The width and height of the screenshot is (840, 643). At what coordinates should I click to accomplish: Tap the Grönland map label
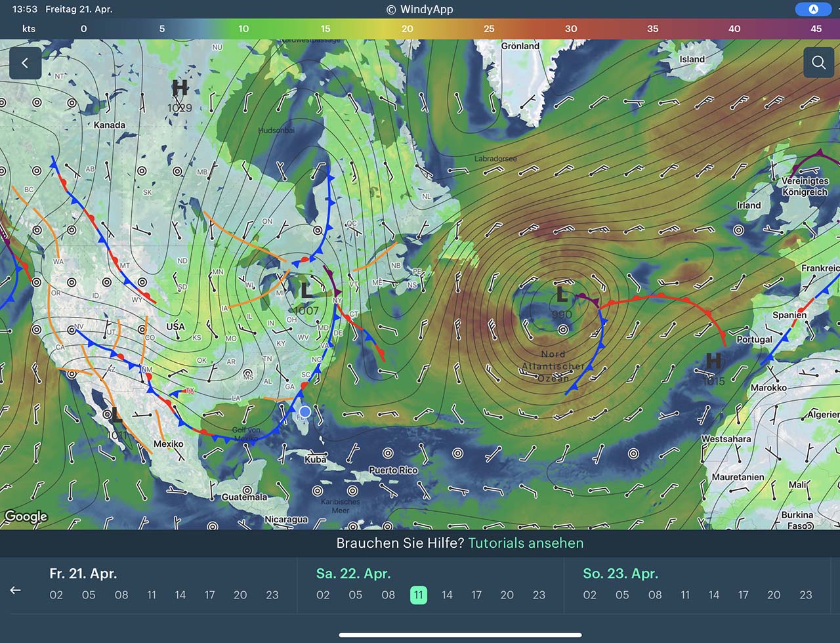point(520,46)
